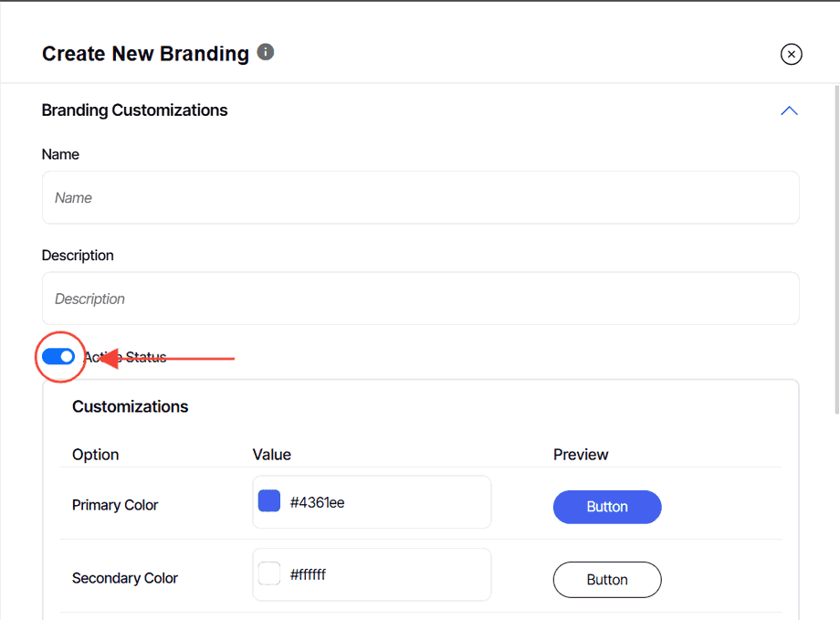Click the Branding Customizations section heading
The height and width of the screenshot is (620, 840).
pyautogui.click(x=135, y=110)
